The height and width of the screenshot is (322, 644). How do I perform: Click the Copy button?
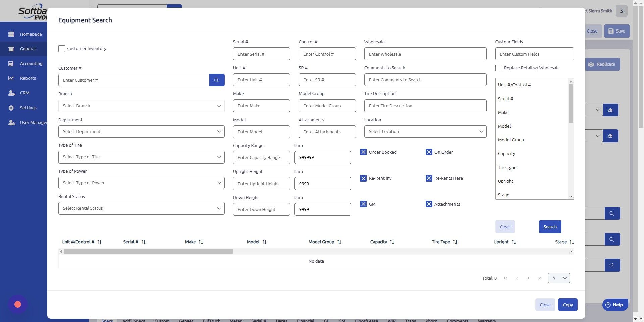568,305
